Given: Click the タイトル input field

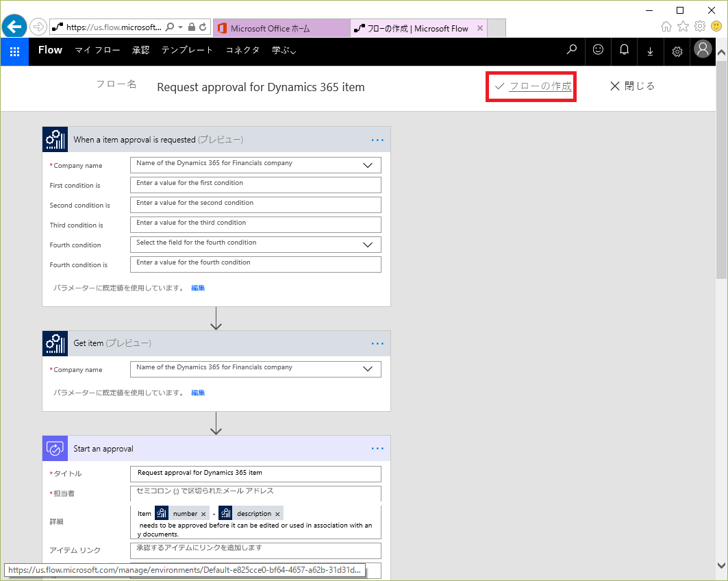Looking at the screenshot, I should (256, 473).
